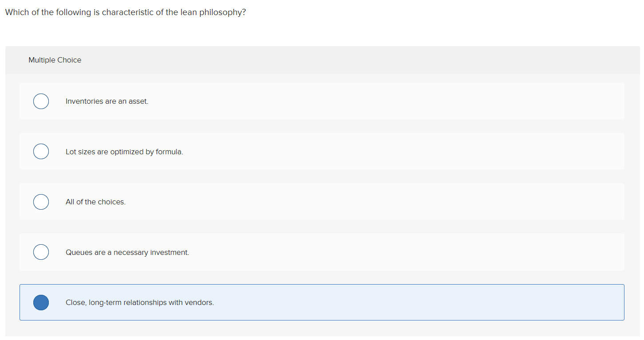
Task: Deselect the currently chosen answer bubble
Action: [41, 302]
